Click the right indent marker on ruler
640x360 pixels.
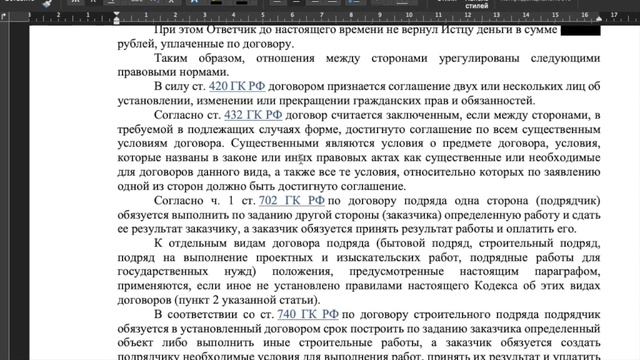(599, 19)
